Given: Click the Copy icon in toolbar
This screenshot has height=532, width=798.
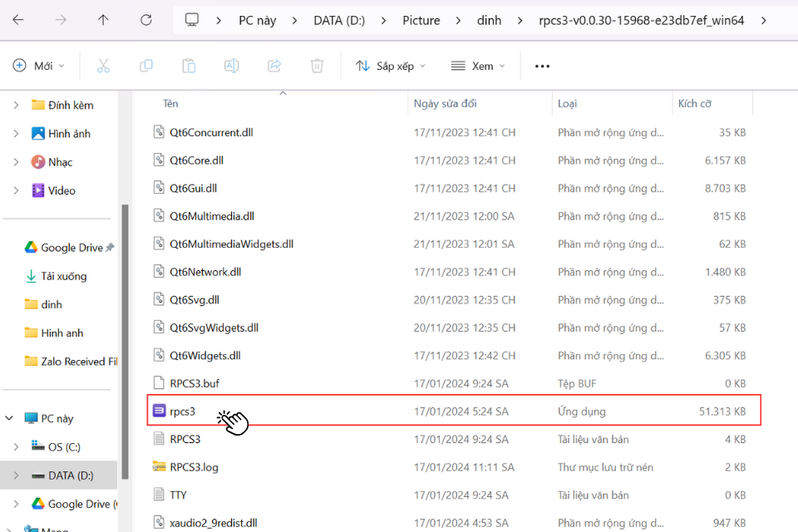Looking at the screenshot, I should point(146,66).
